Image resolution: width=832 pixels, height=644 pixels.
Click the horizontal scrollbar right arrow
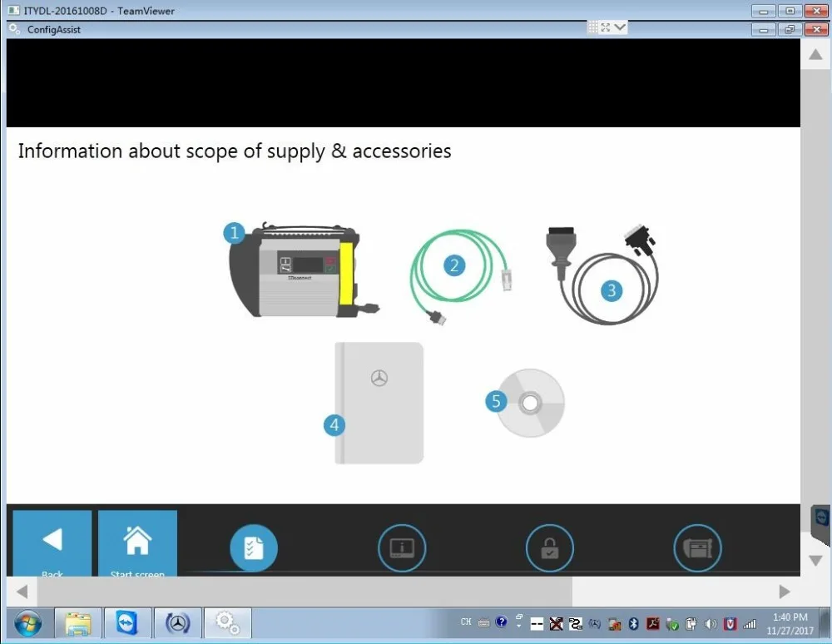tap(785, 592)
